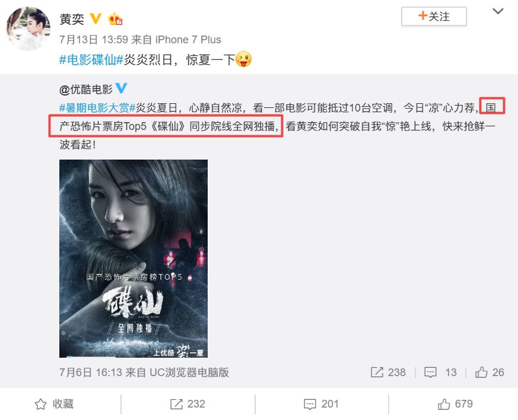Expand the post options chevron menu

click(x=498, y=11)
